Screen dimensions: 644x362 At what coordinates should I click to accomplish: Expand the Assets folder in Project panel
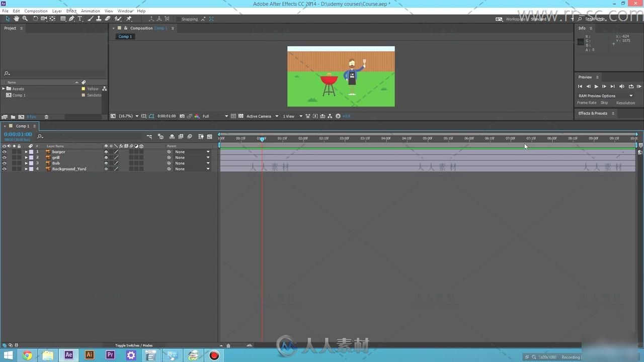tap(4, 88)
